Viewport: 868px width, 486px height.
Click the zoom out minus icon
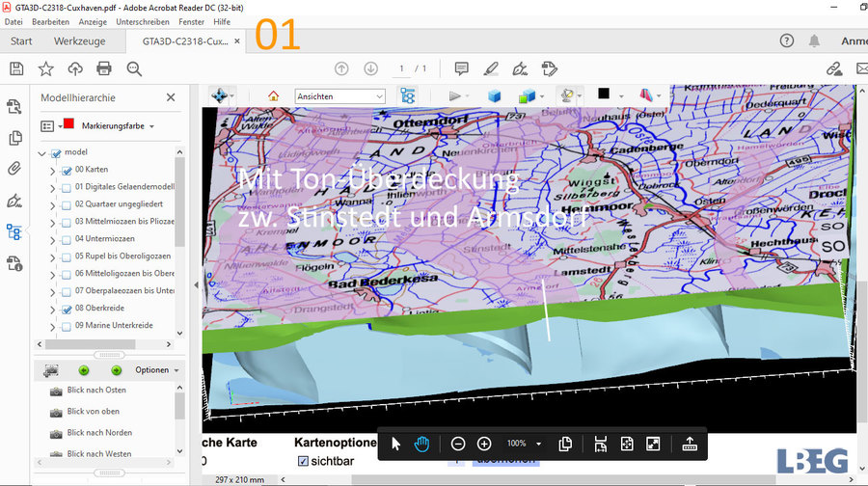pyautogui.click(x=458, y=444)
